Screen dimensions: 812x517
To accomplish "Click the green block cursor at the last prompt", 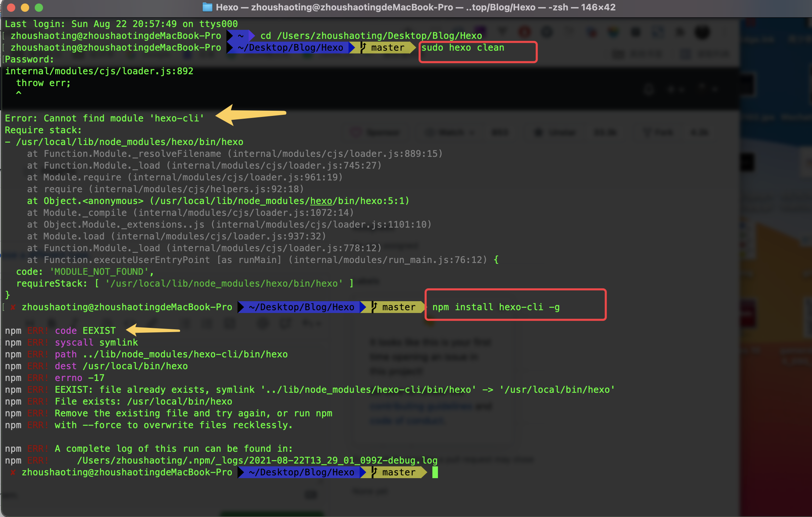I will point(435,472).
